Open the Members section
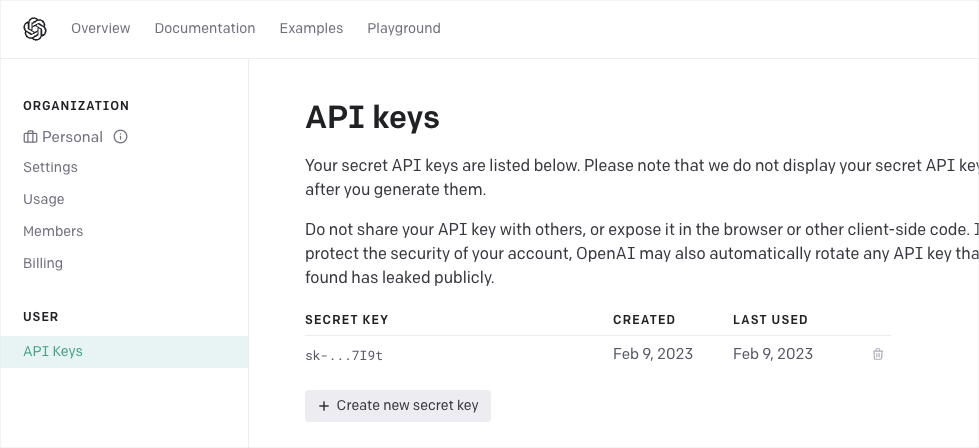This screenshot has height=448, width=979. (53, 231)
